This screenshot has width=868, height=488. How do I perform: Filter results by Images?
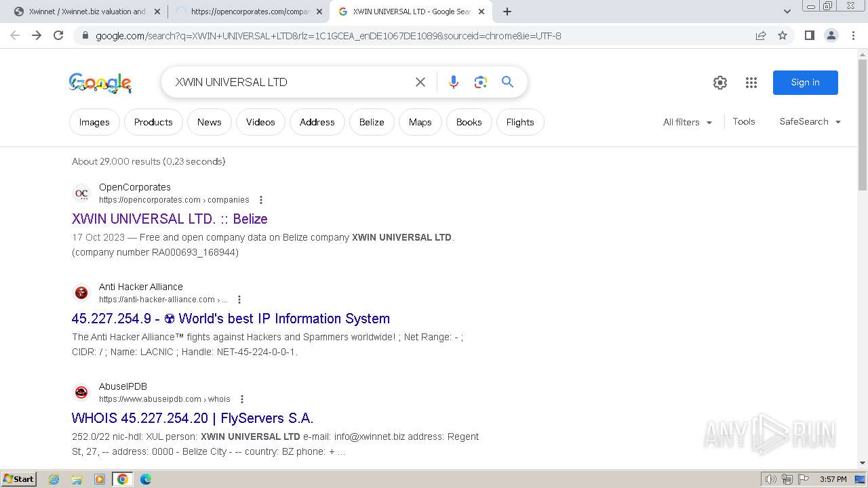coord(94,122)
